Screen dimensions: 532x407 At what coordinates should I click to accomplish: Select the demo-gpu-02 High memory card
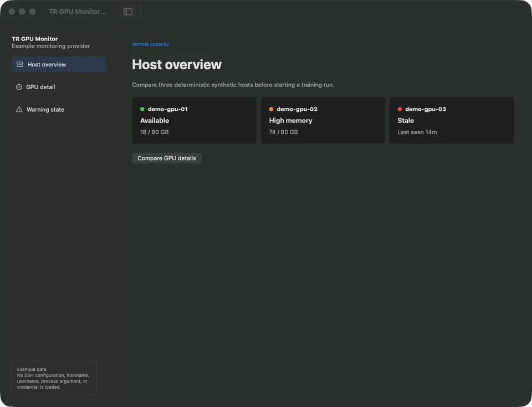[323, 120]
